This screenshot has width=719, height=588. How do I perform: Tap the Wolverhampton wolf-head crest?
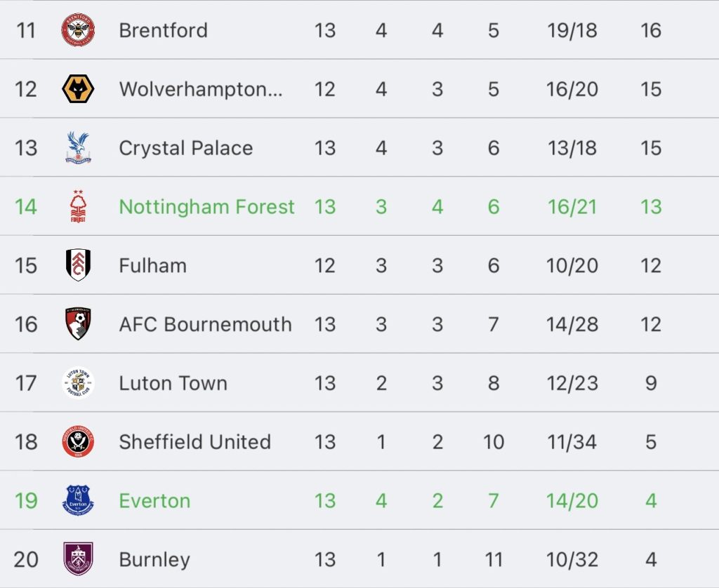pos(78,89)
